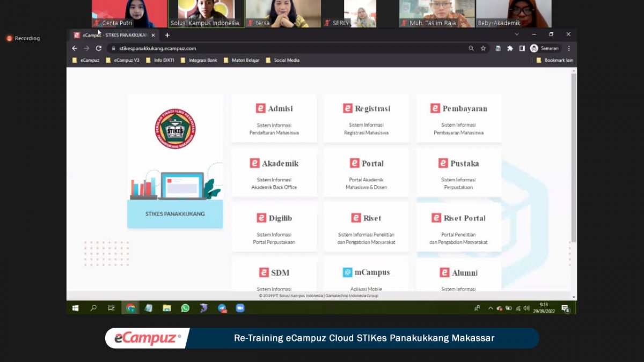Viewport: 644px width, 362px height.
Task: Select Solusi Kampus Indonesia video thumbnail
Action: [206, 13]
